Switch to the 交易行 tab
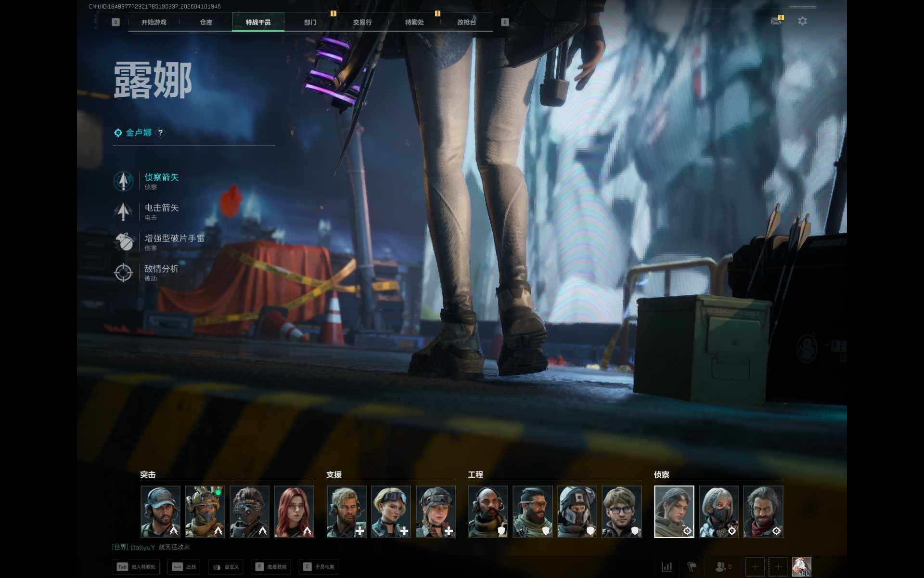924x578 pixels. tap(362, 22)
